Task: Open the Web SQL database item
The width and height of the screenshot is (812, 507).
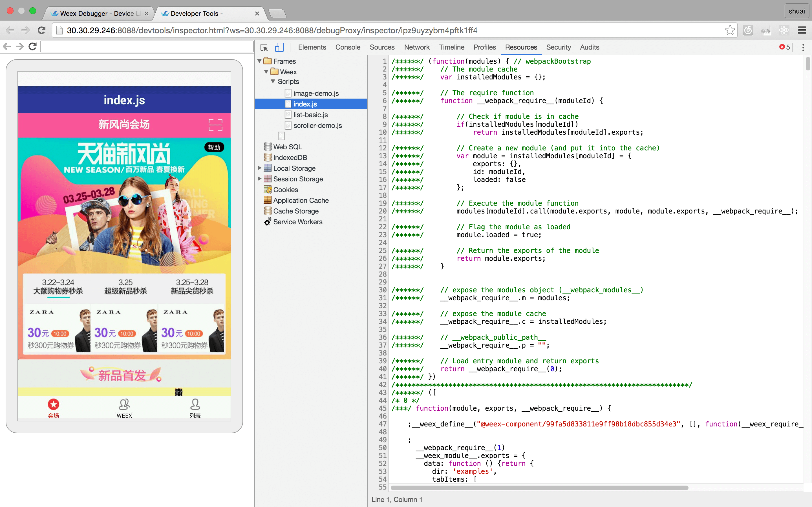Action: [288, 147]
